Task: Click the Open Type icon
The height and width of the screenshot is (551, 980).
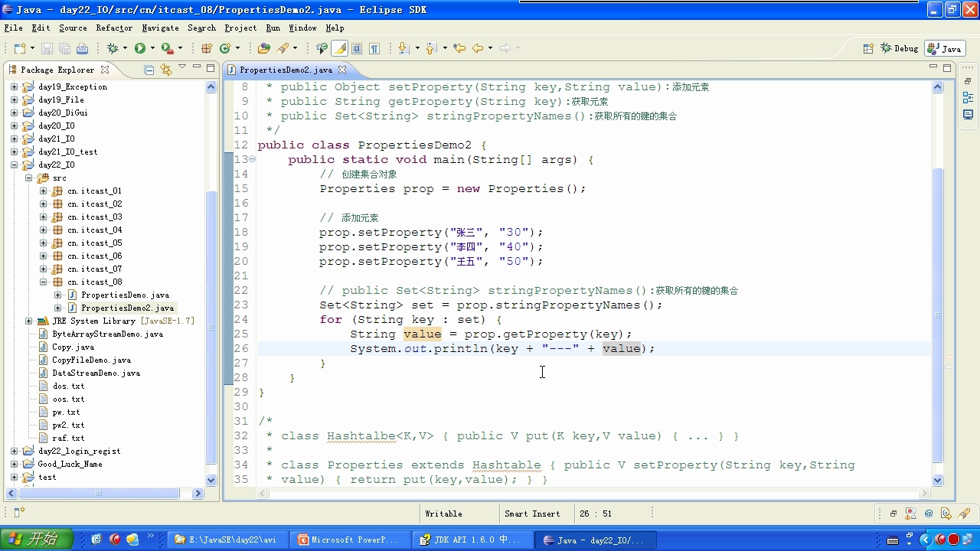Action: (x=264, y=48)
